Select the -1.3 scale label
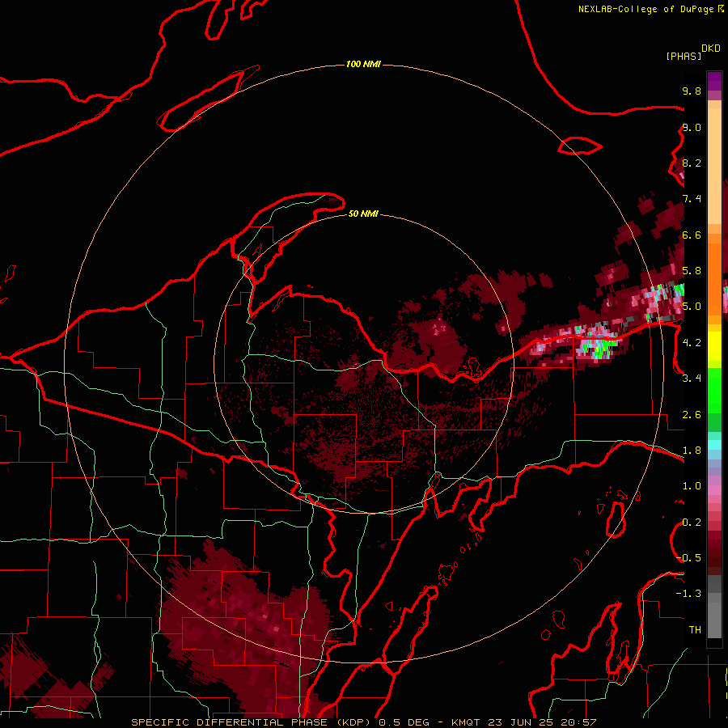Screen dimensions: 728x728 coord(688,594)
